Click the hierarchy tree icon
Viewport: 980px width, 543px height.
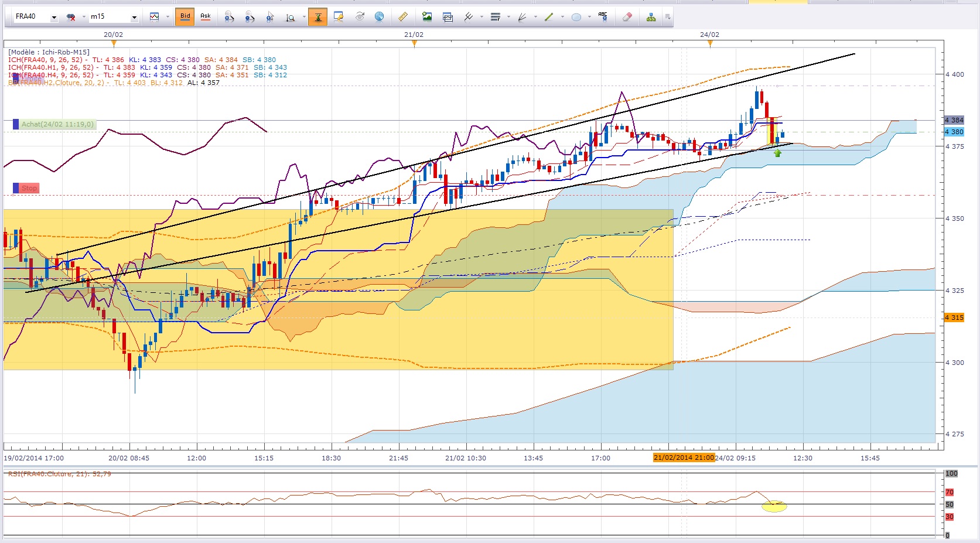coord(651,17)
